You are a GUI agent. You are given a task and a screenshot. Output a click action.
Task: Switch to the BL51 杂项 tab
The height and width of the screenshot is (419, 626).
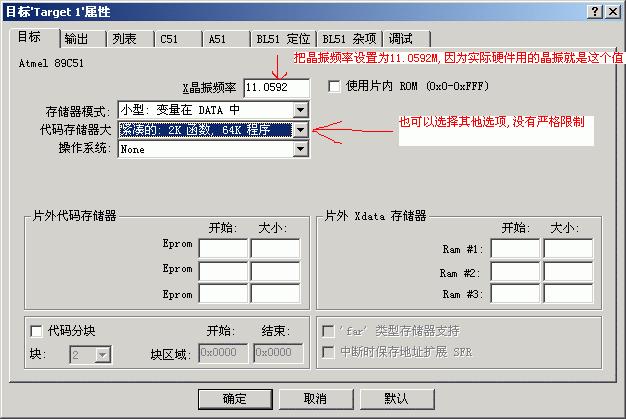[348, 39]
